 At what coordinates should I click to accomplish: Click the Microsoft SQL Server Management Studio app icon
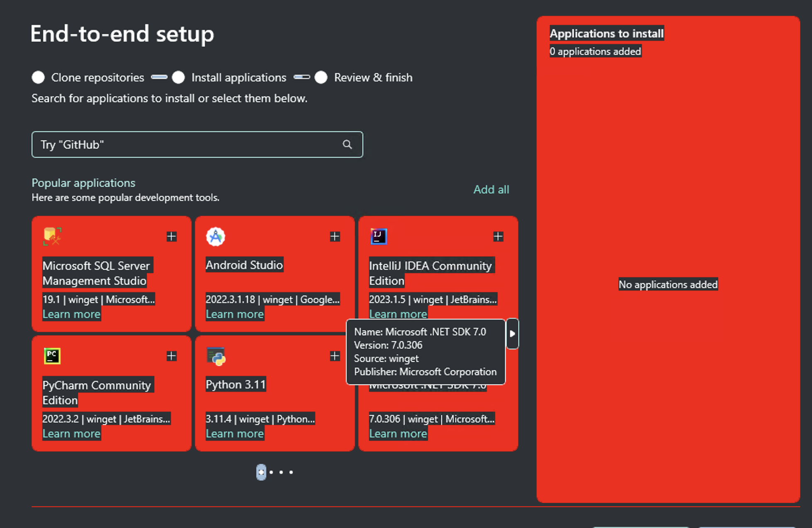click(x=52, y=236)
